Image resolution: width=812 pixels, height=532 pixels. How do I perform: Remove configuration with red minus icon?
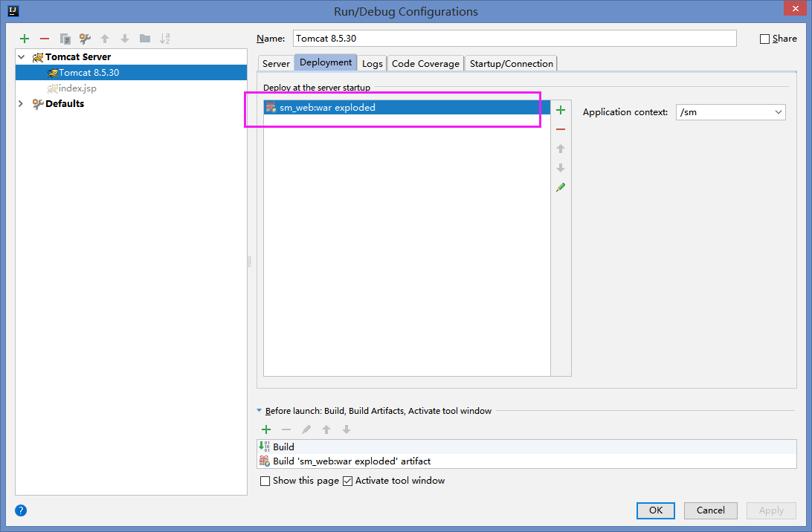click(x=45, y=39)
